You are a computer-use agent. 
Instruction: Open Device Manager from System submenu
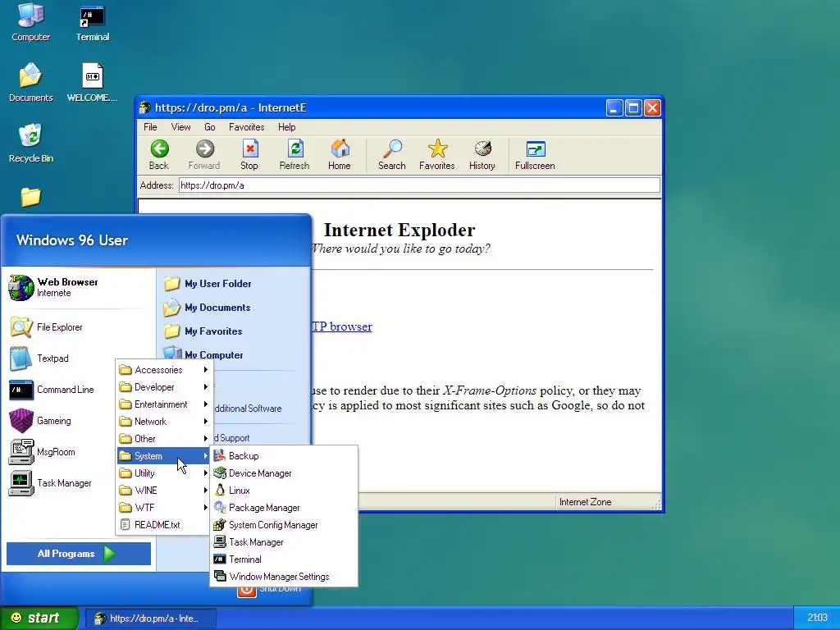[284, 473]
